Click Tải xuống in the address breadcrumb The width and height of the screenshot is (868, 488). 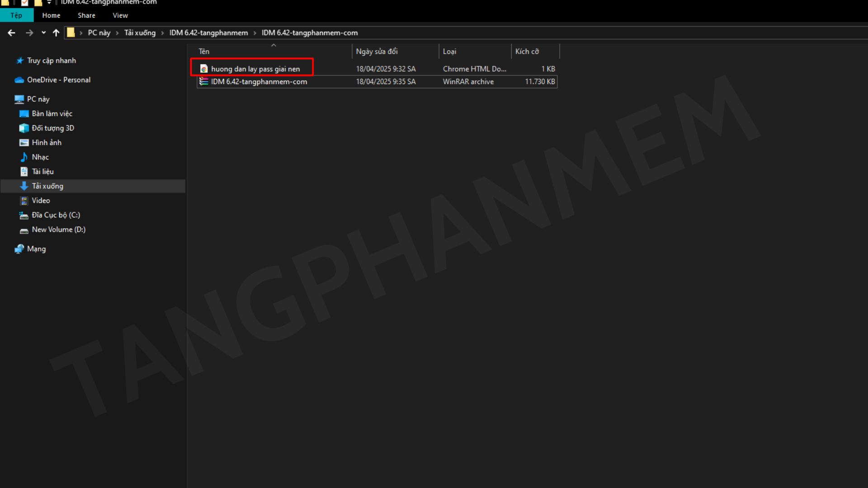pyautogui.click(x=140, y=33)
